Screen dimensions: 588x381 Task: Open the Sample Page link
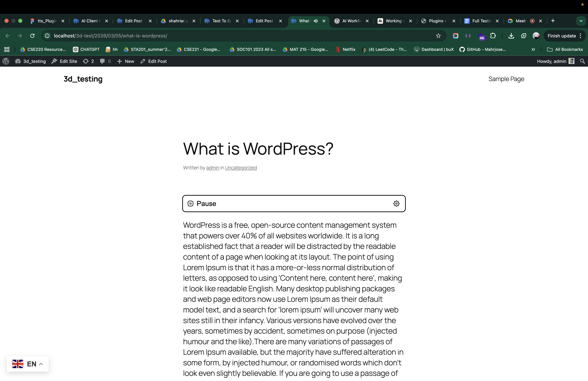(x=506, y=79)
